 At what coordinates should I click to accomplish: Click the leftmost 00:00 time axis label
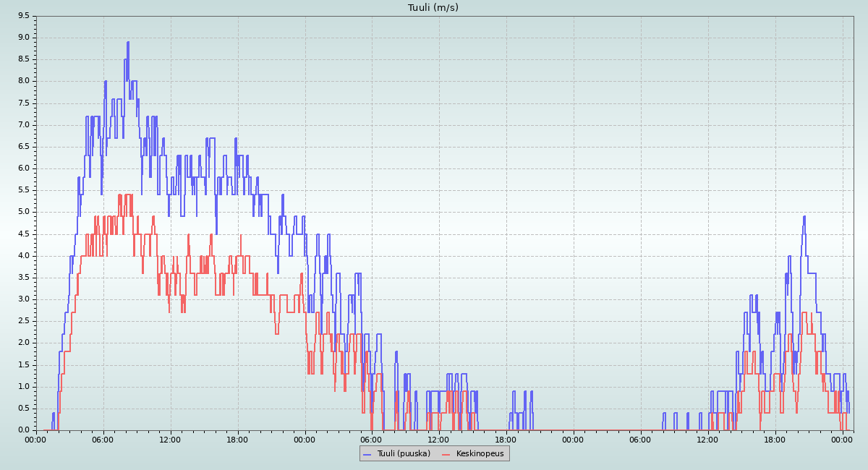click(36, 439)
